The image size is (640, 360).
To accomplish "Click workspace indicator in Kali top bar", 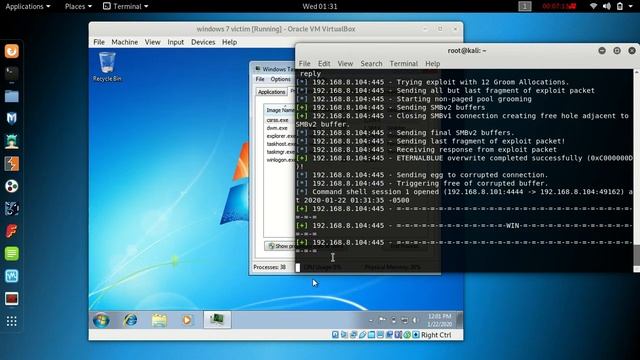I will coord(525,6).
